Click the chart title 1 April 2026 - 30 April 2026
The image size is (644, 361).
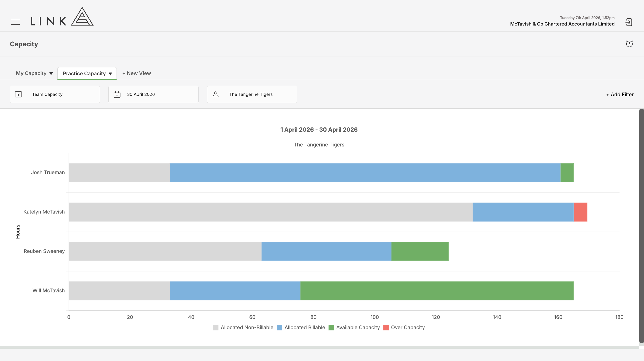point(319,130)
